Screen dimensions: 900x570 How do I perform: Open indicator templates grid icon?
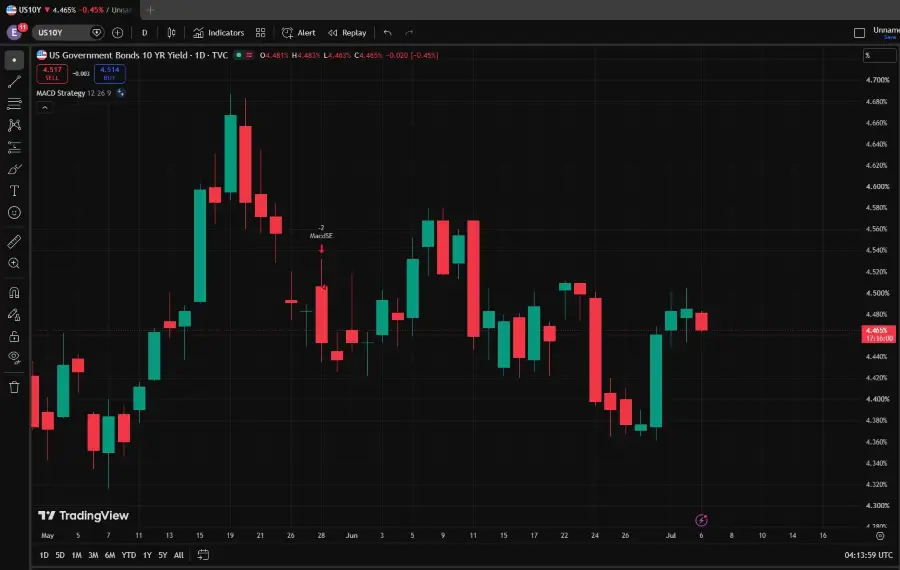tap(261, 33)
